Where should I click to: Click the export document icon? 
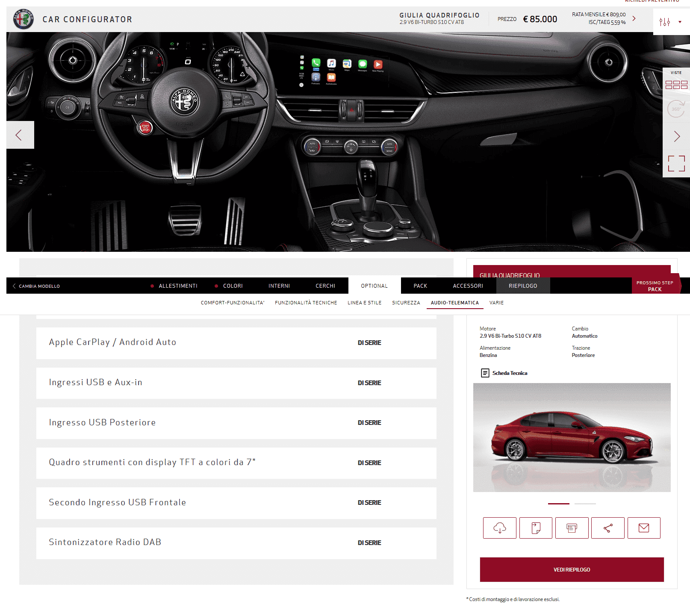536,528
